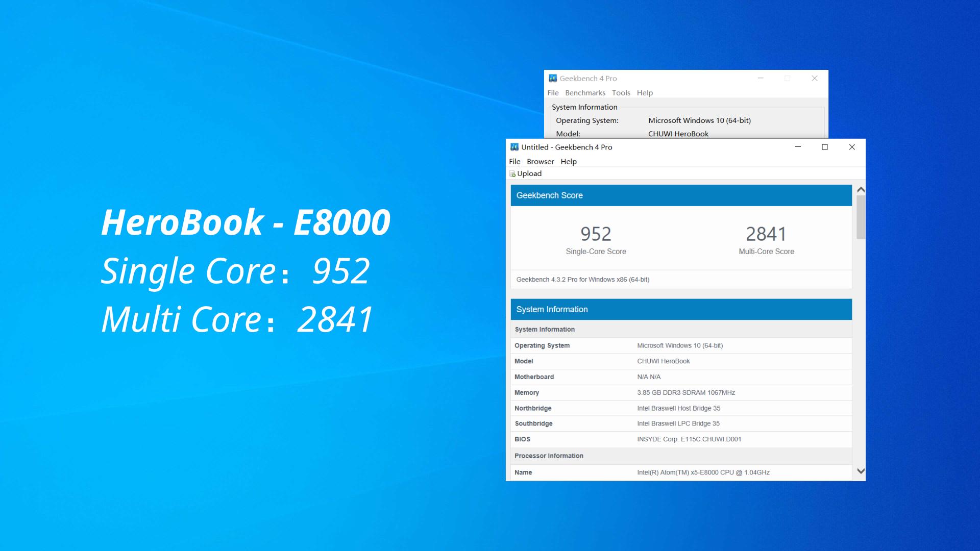
Task: Open Help menu in results window
Action: [x=569, y=161]
